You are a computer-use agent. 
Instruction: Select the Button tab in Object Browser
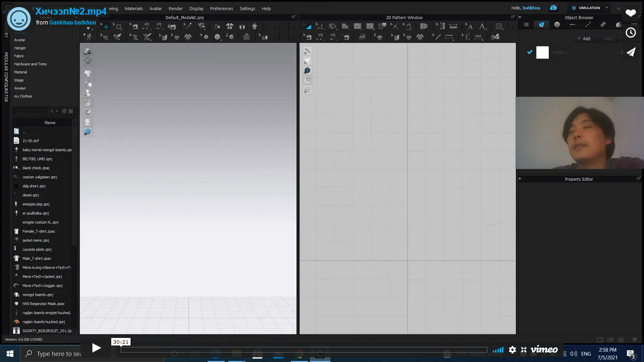[x=557, y=25]
